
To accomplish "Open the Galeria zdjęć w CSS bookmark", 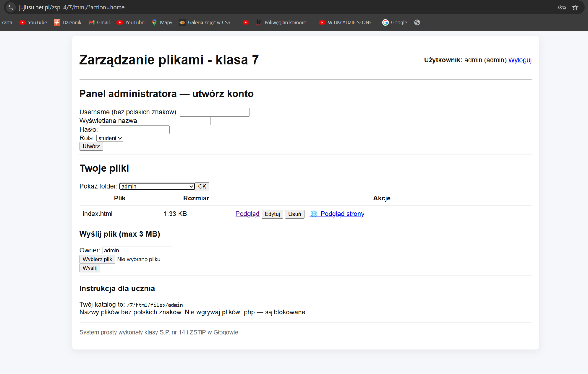I will click(x=207, y=22).
